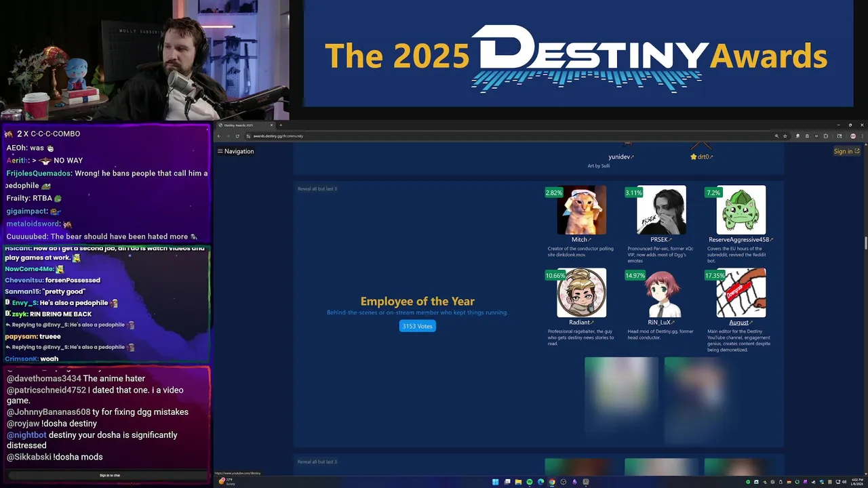Open the taskbar clock showing 6:02 PM
The image size is (868, 488).
857,482
